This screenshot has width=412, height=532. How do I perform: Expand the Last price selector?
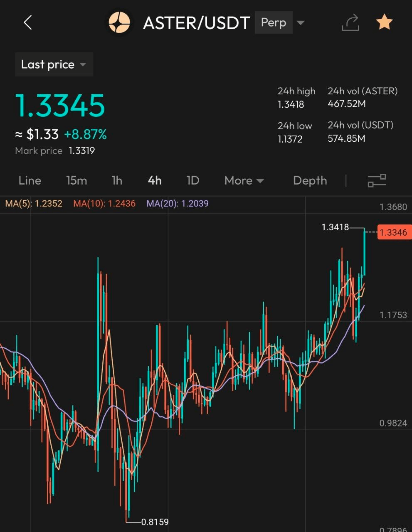pos(54,65)
